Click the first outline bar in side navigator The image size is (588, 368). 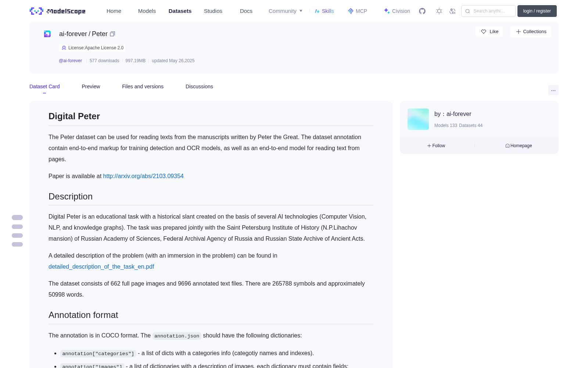tap(17, 217)
